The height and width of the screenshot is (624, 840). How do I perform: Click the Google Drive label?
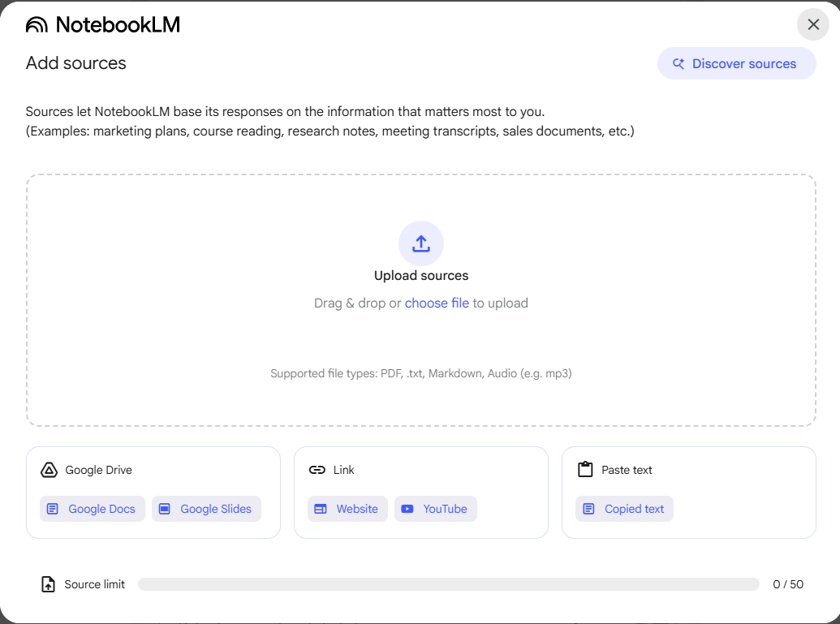tap(98, 470)
